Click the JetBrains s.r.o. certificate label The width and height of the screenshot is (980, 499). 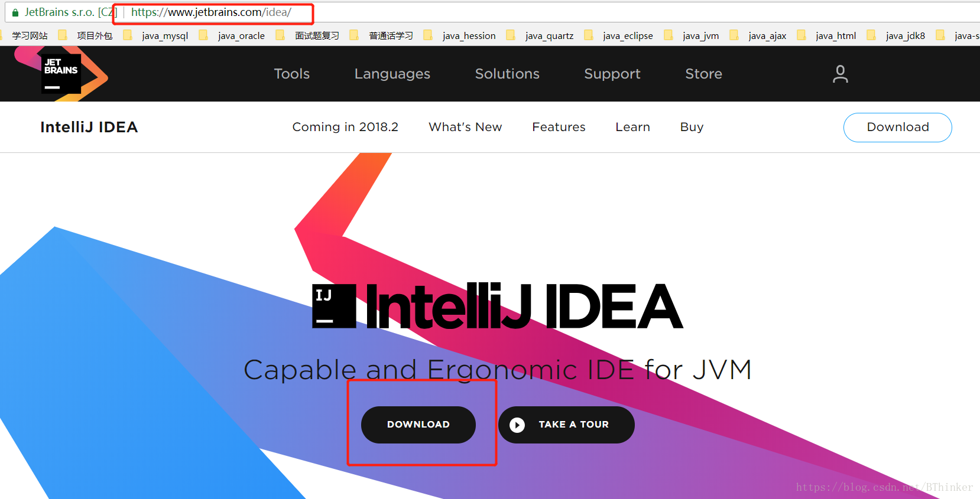(x=70, y=12)
